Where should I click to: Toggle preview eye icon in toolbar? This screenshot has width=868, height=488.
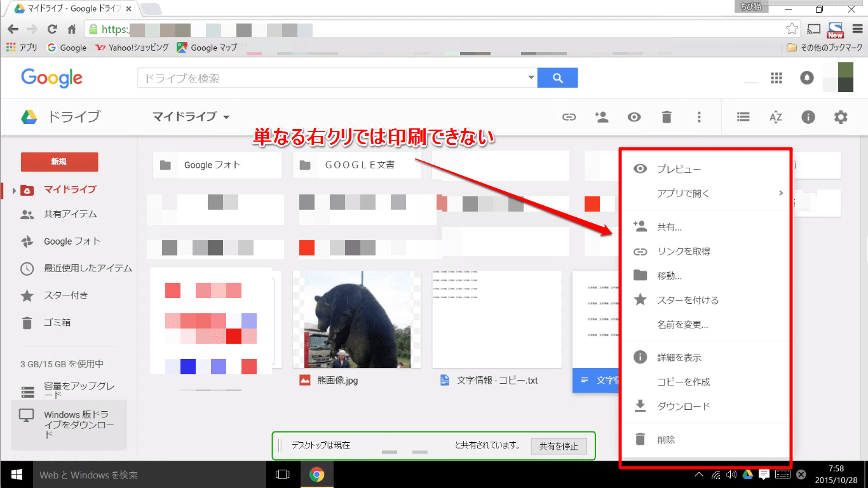[634, 117]
